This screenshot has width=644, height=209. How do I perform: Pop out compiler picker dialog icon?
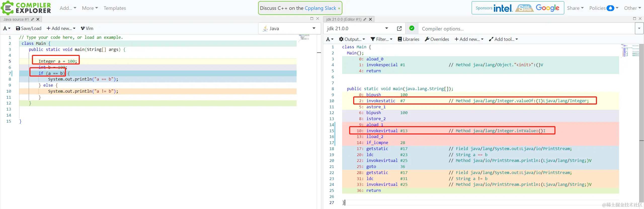399,28
